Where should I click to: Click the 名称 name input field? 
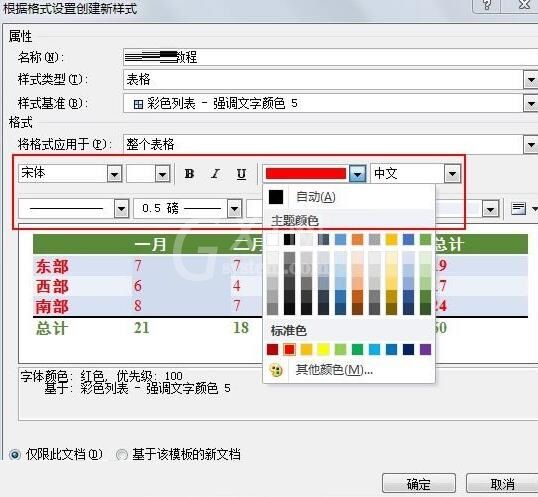pyautogui.click(x=330, y=57)
